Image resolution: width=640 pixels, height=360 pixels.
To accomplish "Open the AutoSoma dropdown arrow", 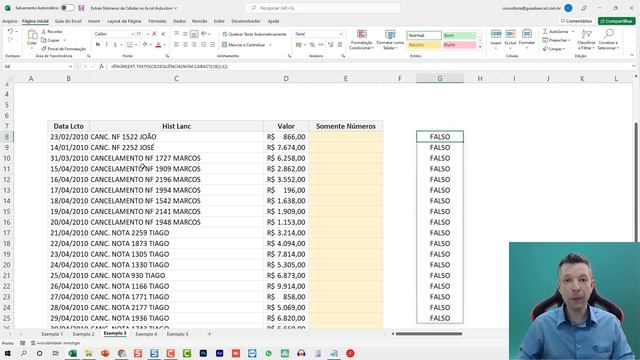I will pyautogui.click(x=573, y=31).
